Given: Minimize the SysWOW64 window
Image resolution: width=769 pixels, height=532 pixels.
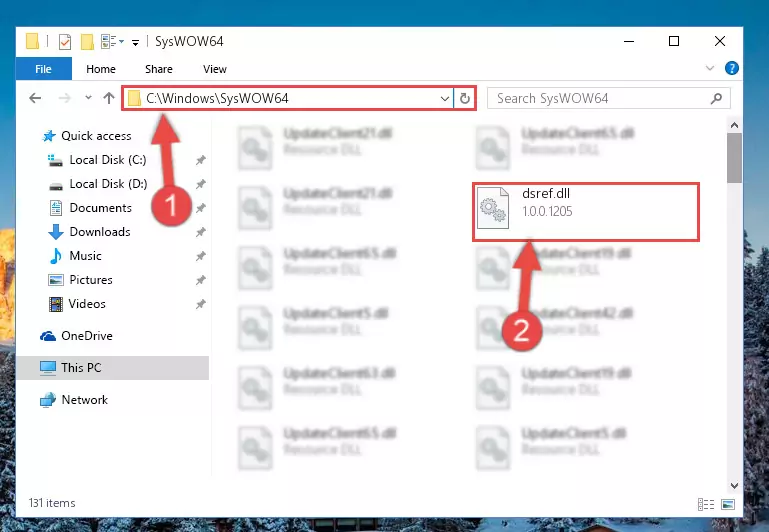Looking at the screenshot, I should tap(629, 42).
